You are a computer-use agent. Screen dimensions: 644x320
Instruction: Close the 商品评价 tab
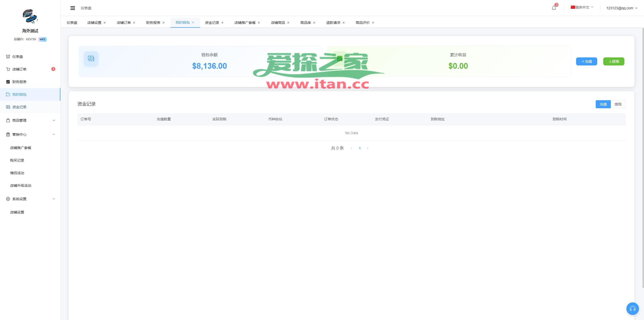(373, 23)
